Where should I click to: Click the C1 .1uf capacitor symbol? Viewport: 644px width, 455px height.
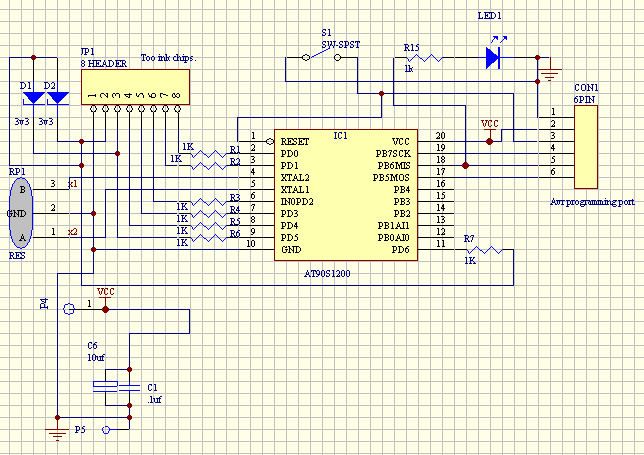pyautogui.click(x=127, y=385)
